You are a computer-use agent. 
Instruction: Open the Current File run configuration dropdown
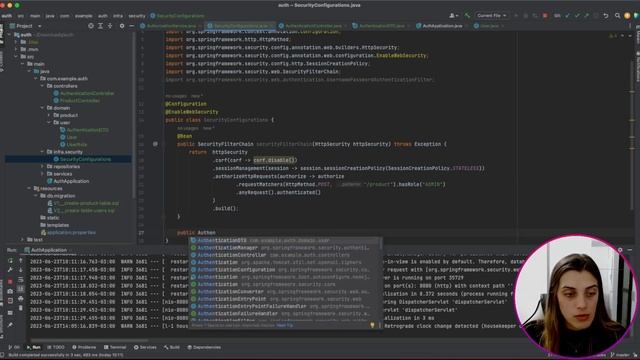coord(491,16)
